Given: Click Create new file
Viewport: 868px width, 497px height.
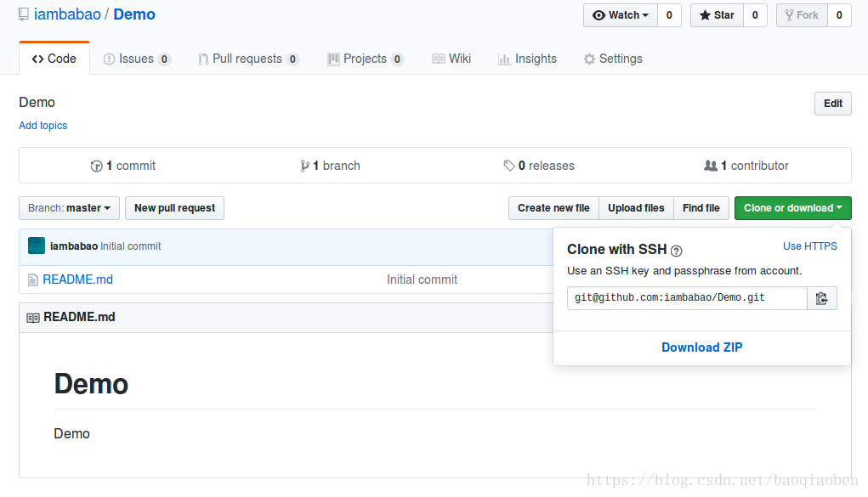Looking at the screenshot, I should [x=553, y=208].
